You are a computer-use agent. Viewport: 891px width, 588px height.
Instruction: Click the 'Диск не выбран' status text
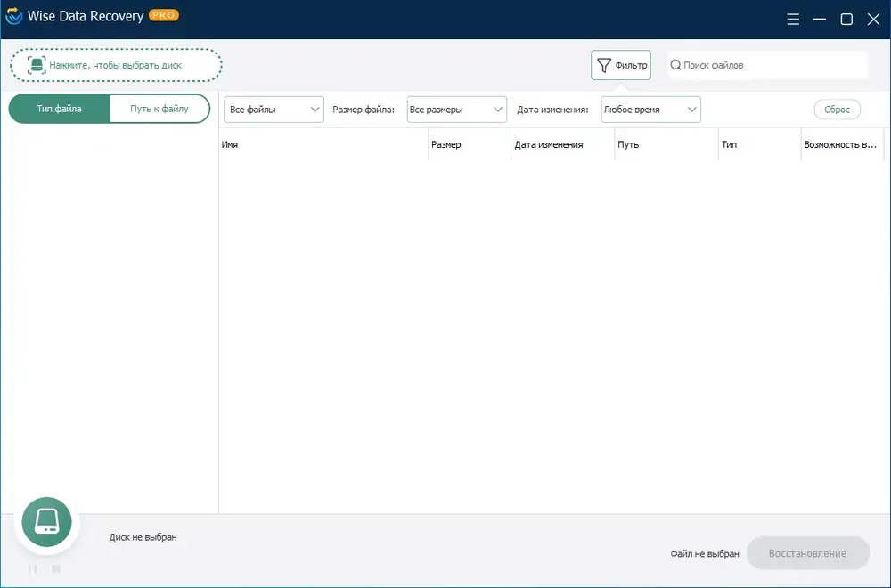click(143, 537)
